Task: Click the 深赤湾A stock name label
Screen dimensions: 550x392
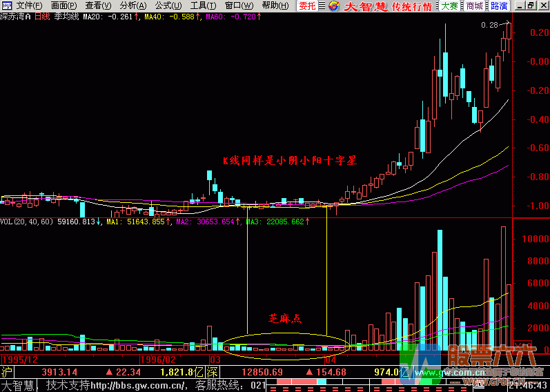Action: point(16,17)
